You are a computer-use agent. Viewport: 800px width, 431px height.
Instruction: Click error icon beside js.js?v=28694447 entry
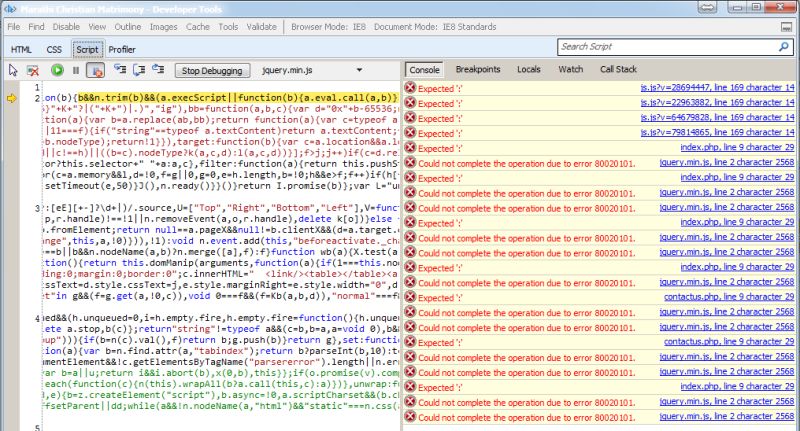point(410,88)
